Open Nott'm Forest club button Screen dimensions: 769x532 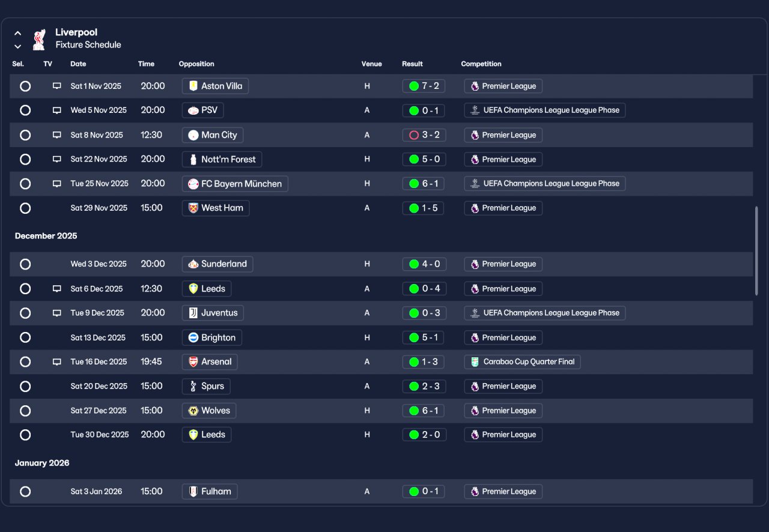(x=222, y=159)
